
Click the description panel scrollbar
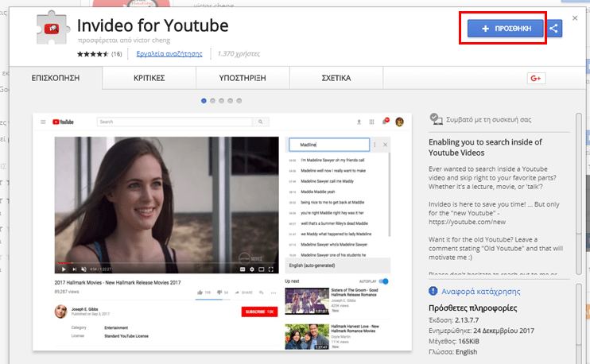pyautogui.click(x=579, y=194)
